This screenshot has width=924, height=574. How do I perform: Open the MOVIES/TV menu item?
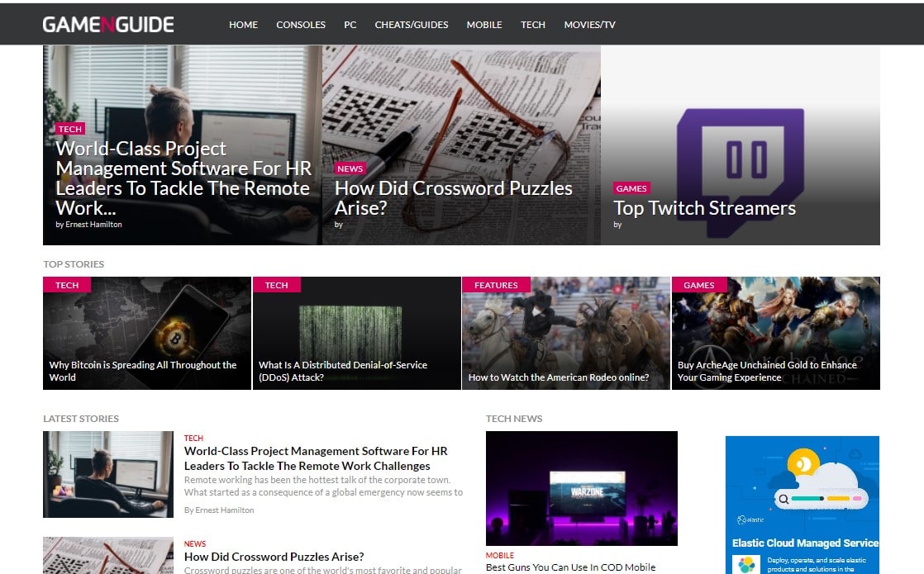[x=589, y=25]
